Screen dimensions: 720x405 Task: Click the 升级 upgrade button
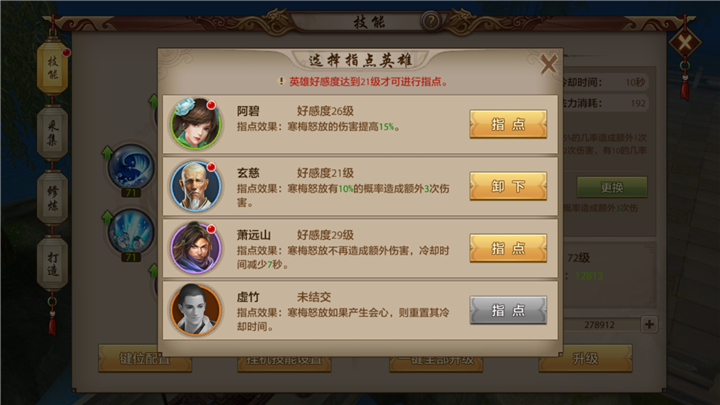coord(585,358)
